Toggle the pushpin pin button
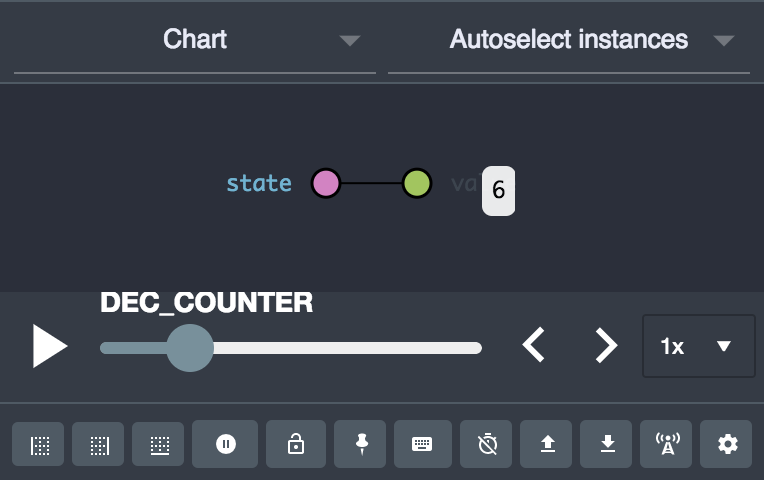The image size is (764, 480). [x=362, y=445]
